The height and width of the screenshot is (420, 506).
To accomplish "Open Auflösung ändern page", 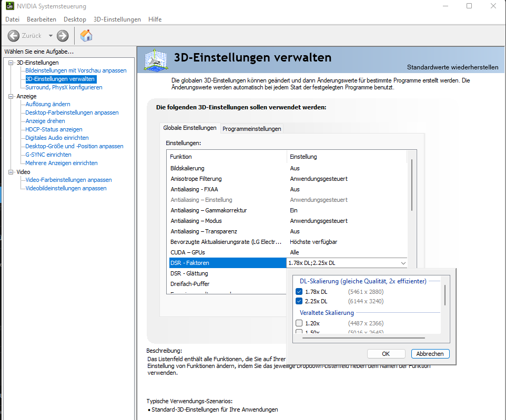I will (x=48, y=104).
